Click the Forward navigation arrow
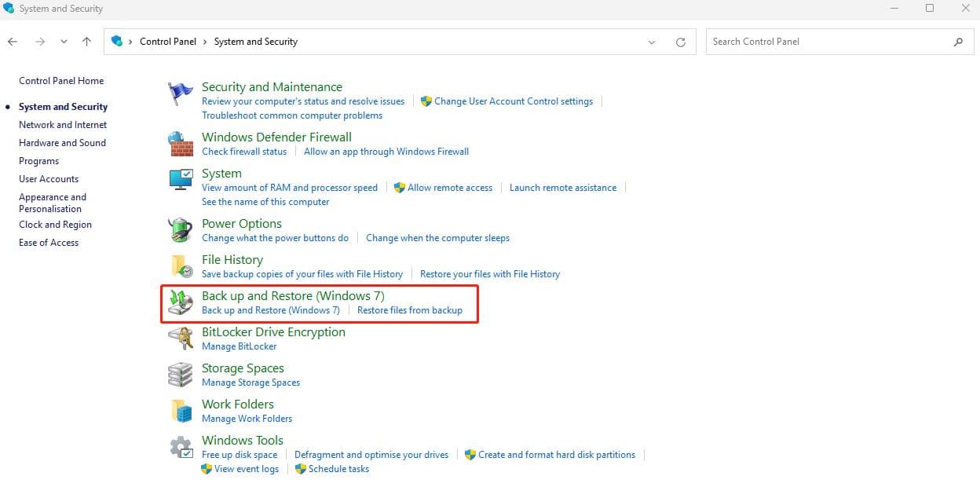980x487 pixels. point(40,42)
